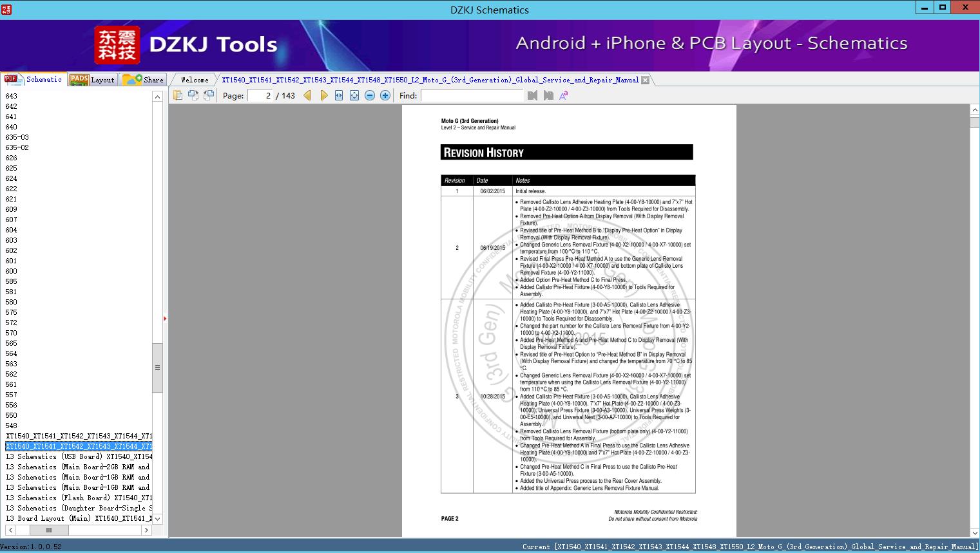The image size is (980, 553).
Task: Zoom out with the minus icon
Action: click(370, 95)
